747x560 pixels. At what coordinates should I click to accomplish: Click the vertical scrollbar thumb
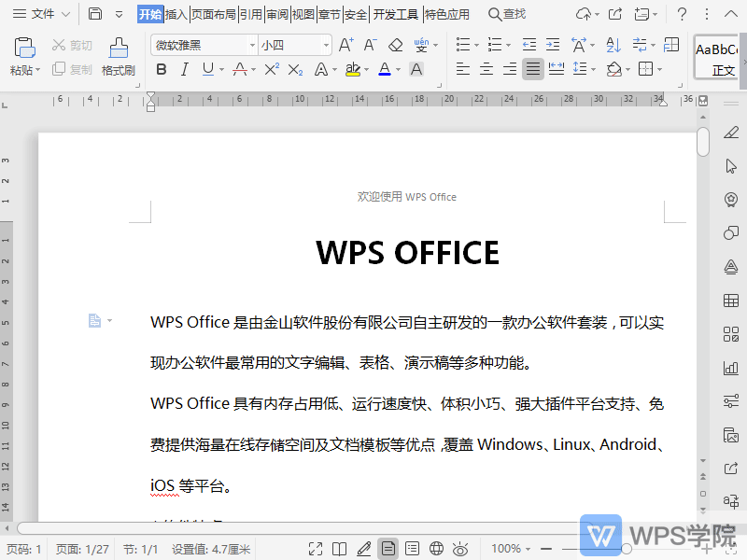(x=701, y=142)
